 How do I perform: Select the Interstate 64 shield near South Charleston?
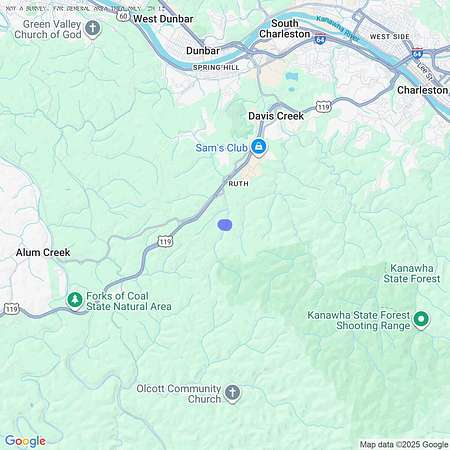320,39
